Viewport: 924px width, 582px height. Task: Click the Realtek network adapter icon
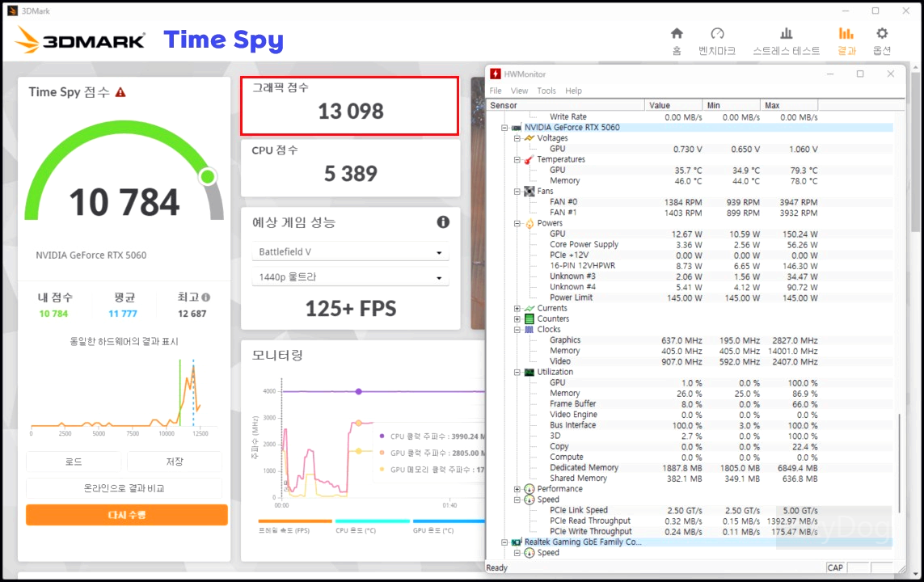pyautogui.click(x=517, y=542)
